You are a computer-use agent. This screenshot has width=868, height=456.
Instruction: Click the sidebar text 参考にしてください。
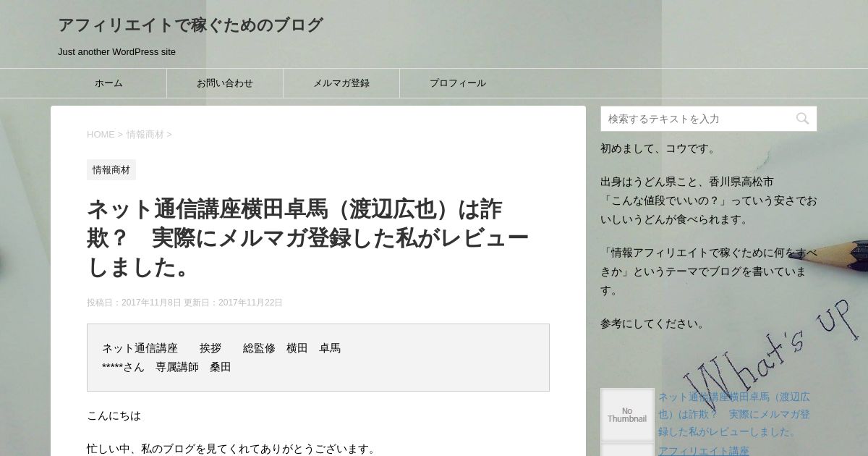[654, 324]
